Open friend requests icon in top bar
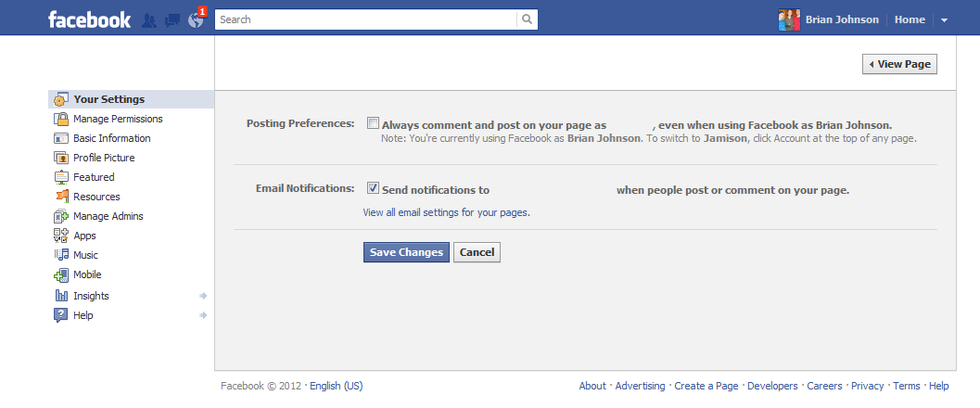 point(149,20)
